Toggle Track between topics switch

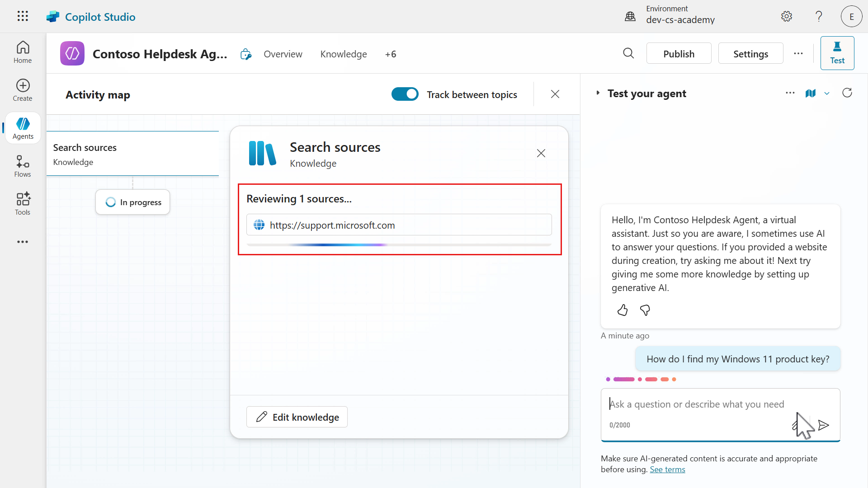pyautogui.click(x=405, y=94)
